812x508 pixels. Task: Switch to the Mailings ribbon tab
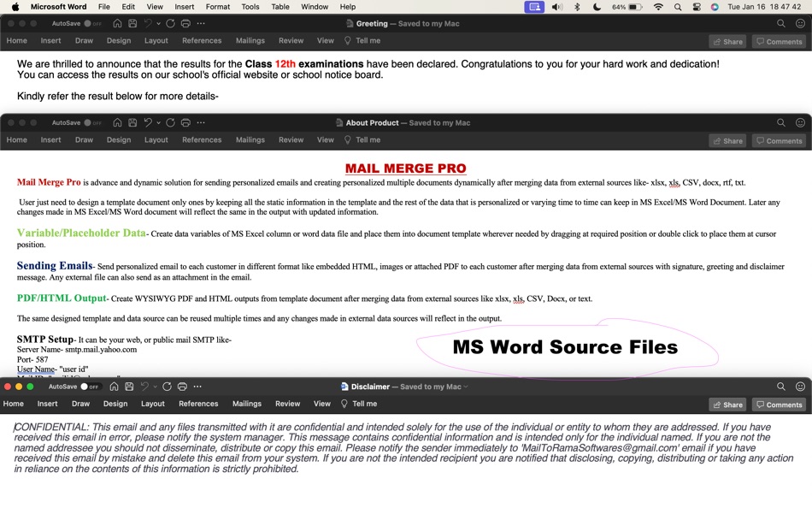pos(250,40)
